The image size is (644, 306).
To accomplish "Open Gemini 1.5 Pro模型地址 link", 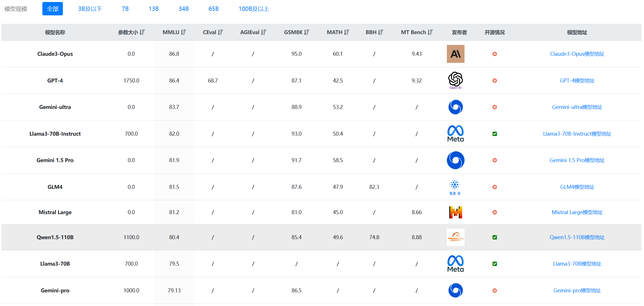I will coord(577,160).
